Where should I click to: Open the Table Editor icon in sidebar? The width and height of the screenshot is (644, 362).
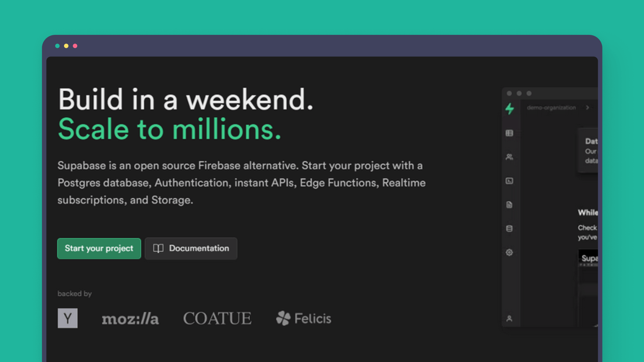coord(509,133)
